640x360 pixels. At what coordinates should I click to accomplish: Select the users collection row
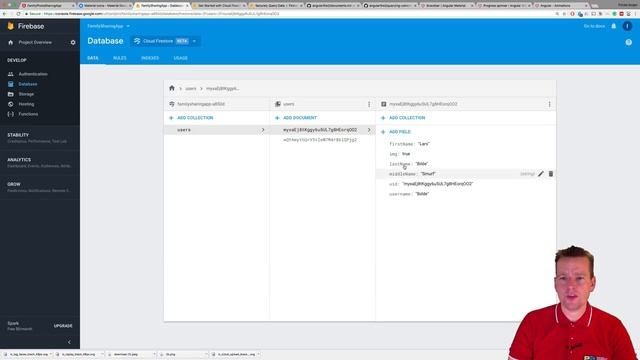click(x=216, y=130)
